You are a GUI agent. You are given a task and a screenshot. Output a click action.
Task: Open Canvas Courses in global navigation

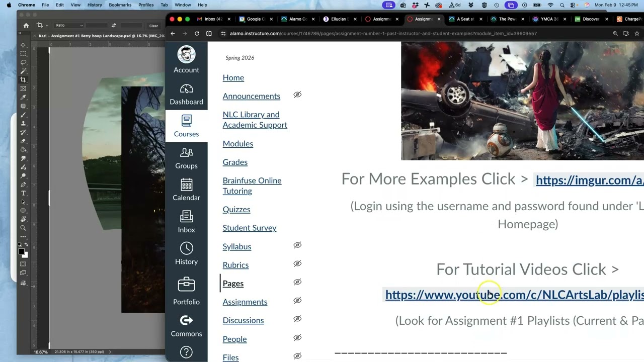(x=186, y=126)
